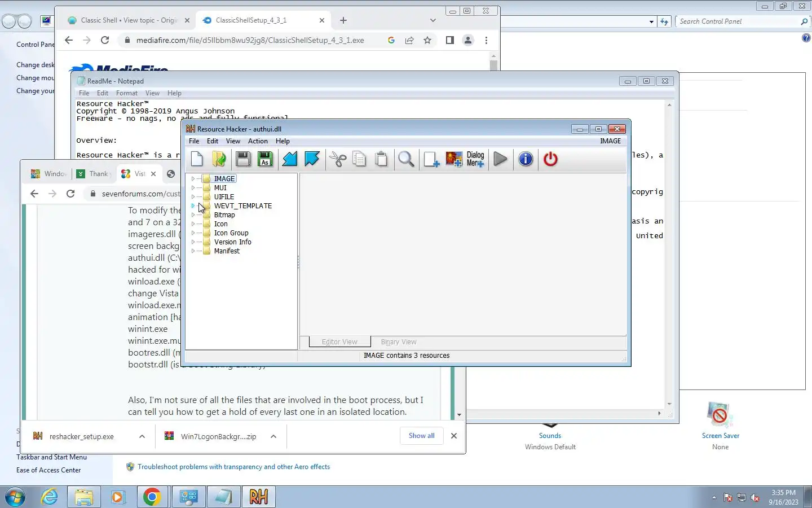Open a new tab in MediaFire Chrome window
Screen dimensions: 812x508
point(343,20)
